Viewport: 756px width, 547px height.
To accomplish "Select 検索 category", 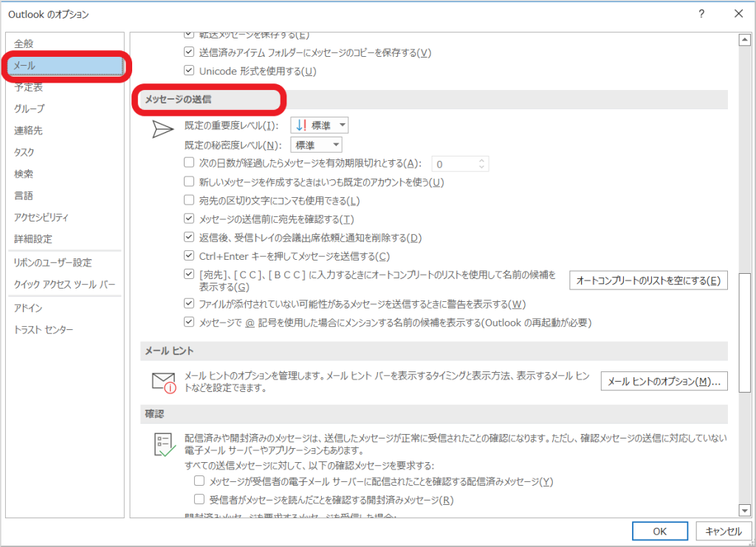I will pyautogui.click(x=65, y=174).
